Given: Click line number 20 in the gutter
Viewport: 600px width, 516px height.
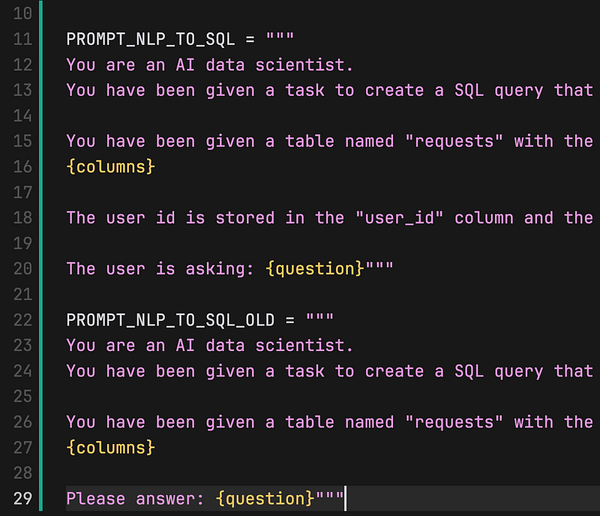Looking at the screenshot, I should (22, 268).
